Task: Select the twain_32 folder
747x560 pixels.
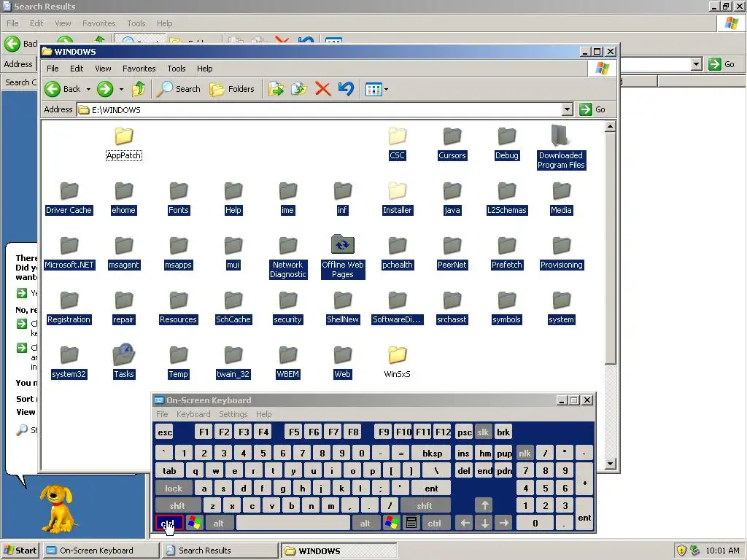Action: 233,362
